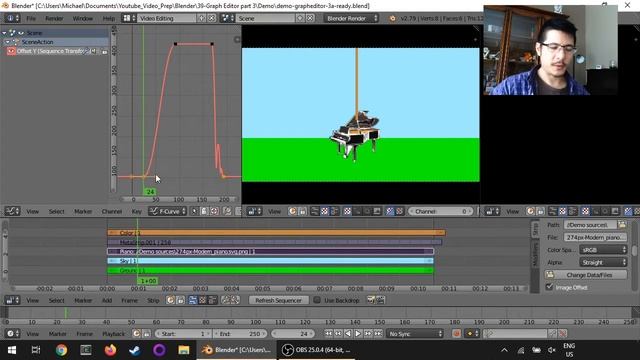Open the sequencer Add menu
The image size is (640, 360).
coord(107,300)
